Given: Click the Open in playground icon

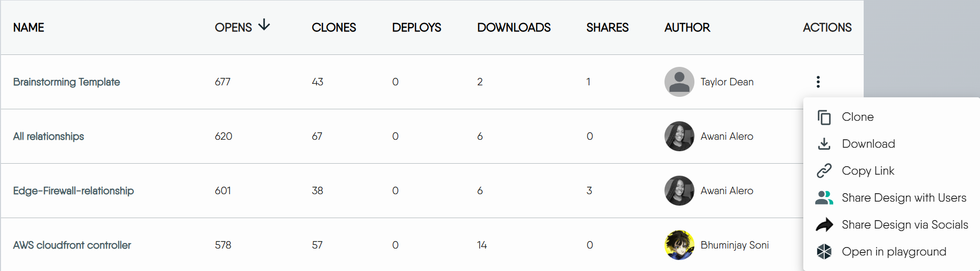Looking at the screenshot, I should point(824,252).
